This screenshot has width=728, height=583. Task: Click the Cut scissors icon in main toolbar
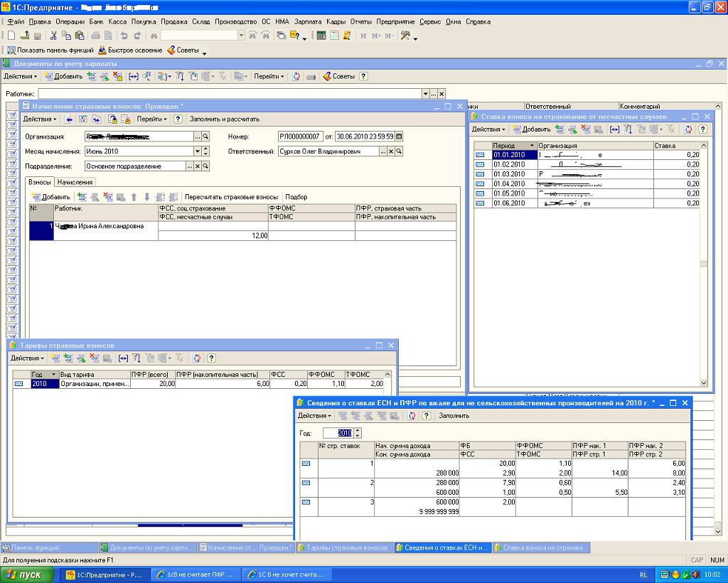[x=53, y=36]
